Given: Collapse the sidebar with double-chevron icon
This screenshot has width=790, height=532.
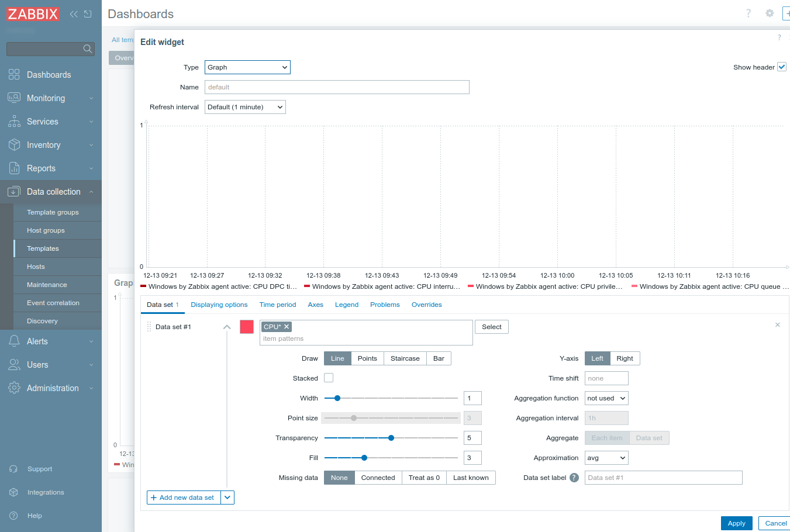Looking at the screenshot, I should click(x=74, y=14).
